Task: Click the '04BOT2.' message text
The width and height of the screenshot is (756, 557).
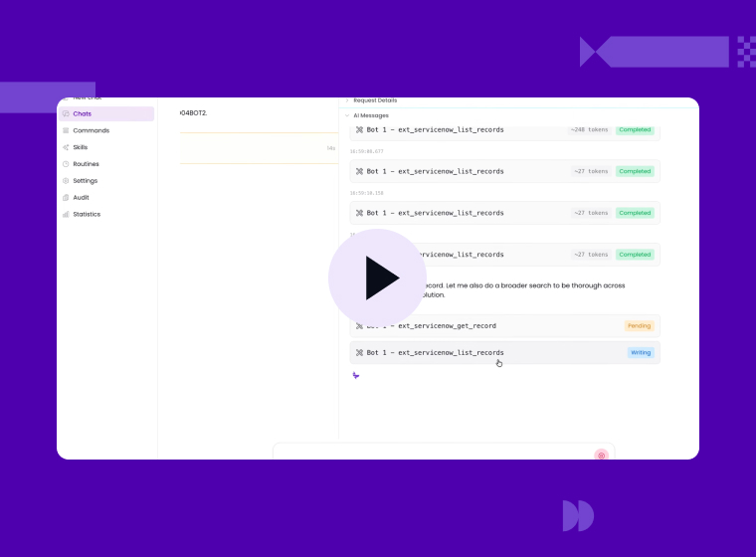Action: tap(193, 112)
